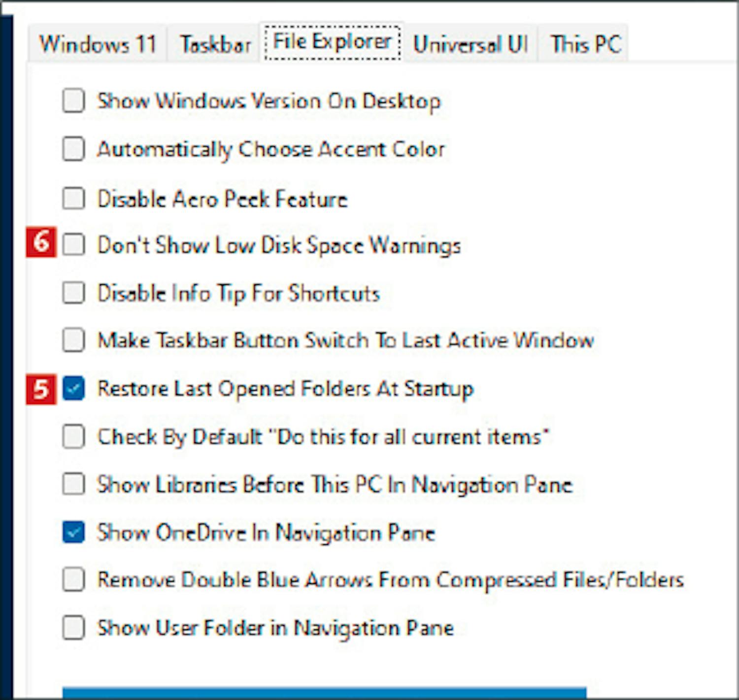Click the red number 6 marker
The width and height of the screenshot is (739, 700).
pyautogui.click(x=41, y=242)
